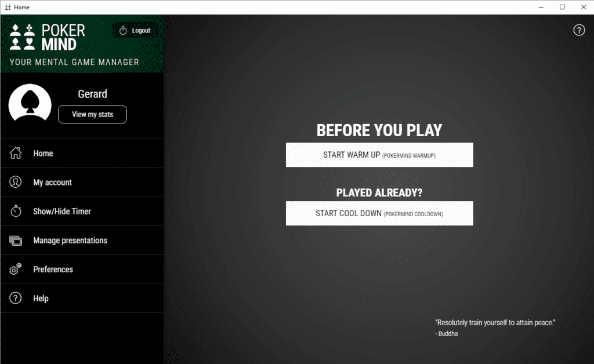594x364 pixels.
Task: Start the PokerMind warm up
Action: click(x=379, y=155)
